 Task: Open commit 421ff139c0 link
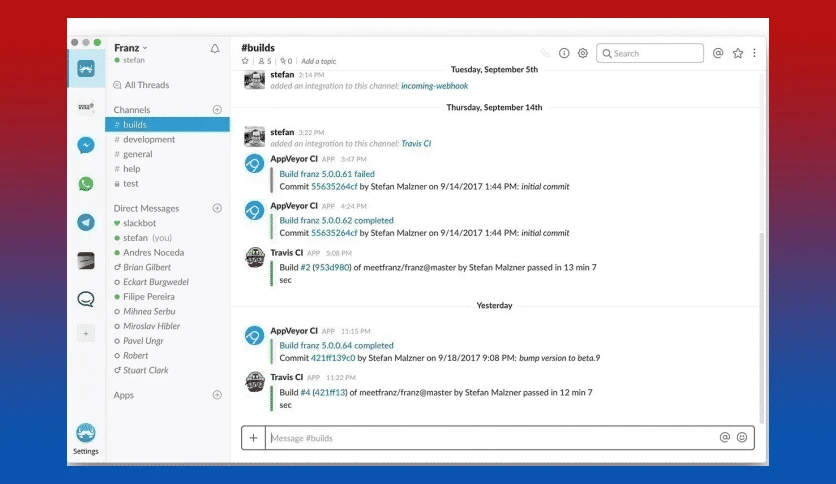pos(333,358)
